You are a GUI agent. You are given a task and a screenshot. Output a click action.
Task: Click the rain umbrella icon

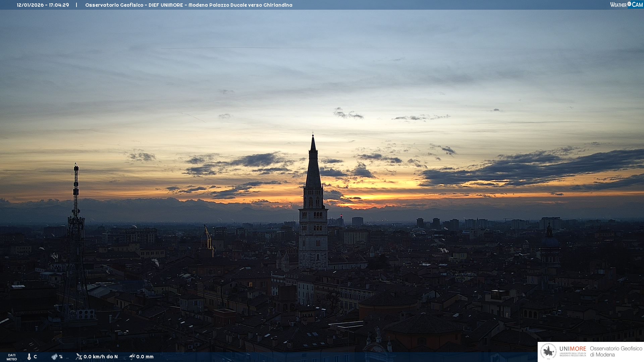(132, 357)
